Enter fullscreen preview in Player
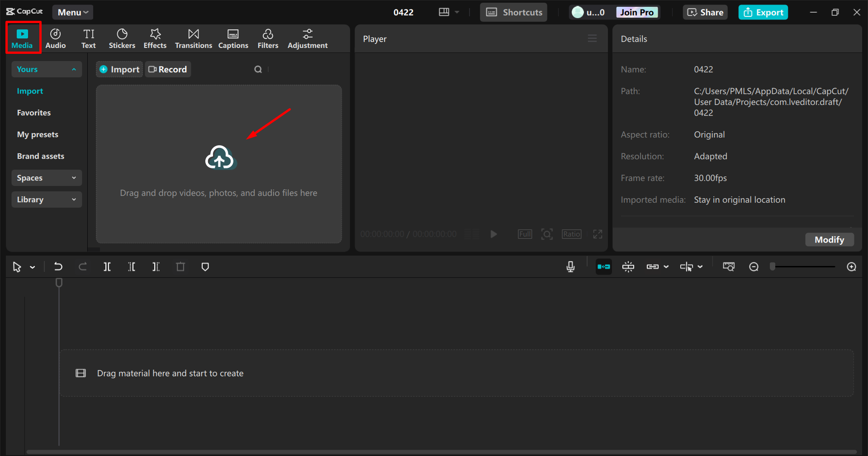The height and width of the screenshot is (456, 868). coord(598,234)
